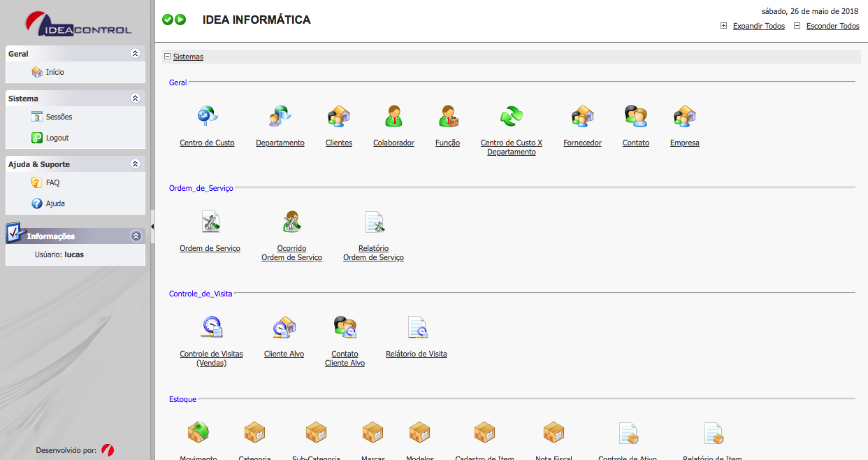868x460 pixels.
Task: Collapse the Geral sidebar panel
Action: [136, 54]
